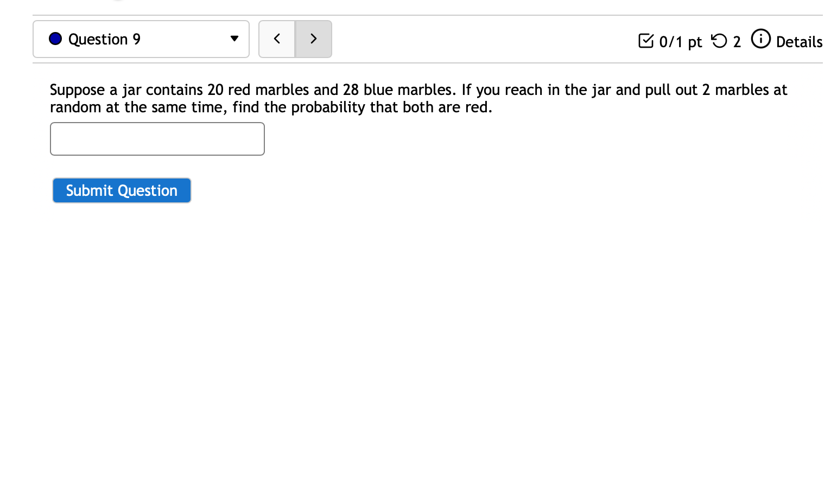Click the score checkbox icon beside 0/1 pt
The height and width of the screenshot is (504, 837).
[x=646, y=41]
